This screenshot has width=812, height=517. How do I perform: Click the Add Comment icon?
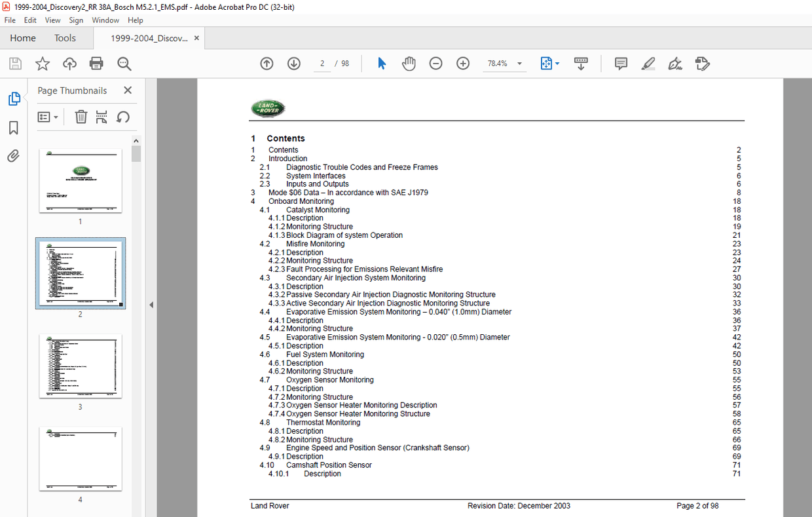point(620,64)
